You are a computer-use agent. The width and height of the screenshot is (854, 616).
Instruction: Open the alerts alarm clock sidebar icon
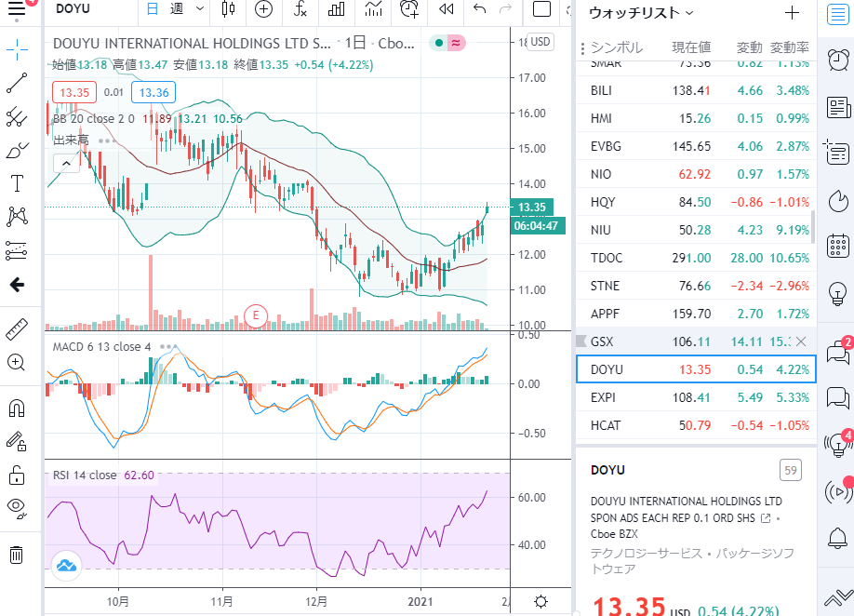click(838, 60)
